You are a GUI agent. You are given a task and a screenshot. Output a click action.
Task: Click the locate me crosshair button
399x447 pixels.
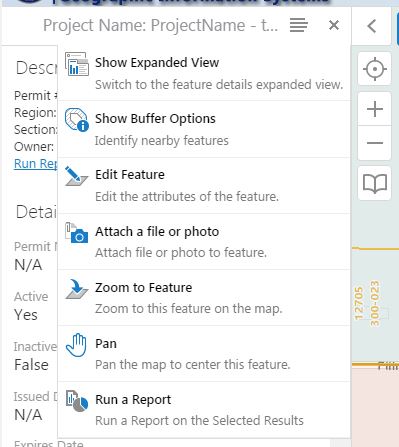375,69
